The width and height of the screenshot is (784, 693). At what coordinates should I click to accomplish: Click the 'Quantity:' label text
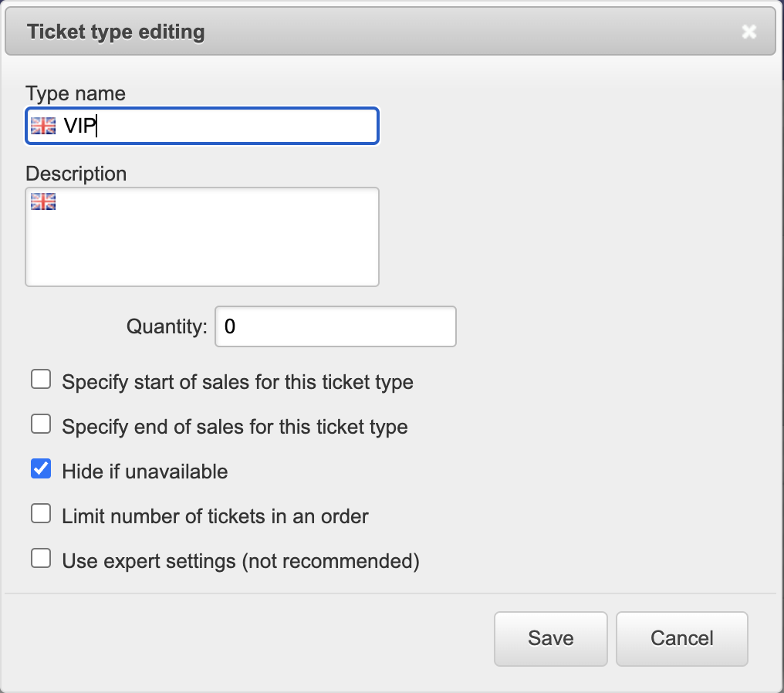(167, 326)
